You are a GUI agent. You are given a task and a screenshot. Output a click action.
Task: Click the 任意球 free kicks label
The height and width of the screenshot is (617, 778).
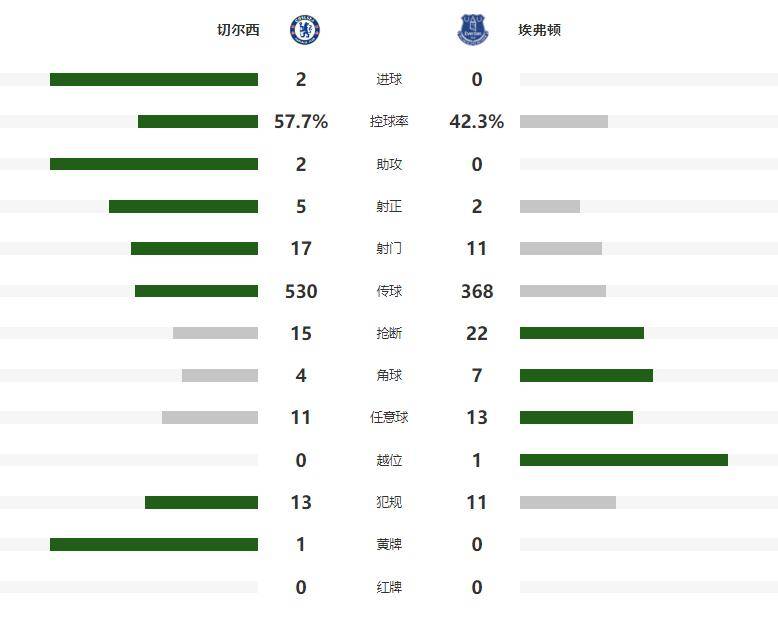(389, 418)
